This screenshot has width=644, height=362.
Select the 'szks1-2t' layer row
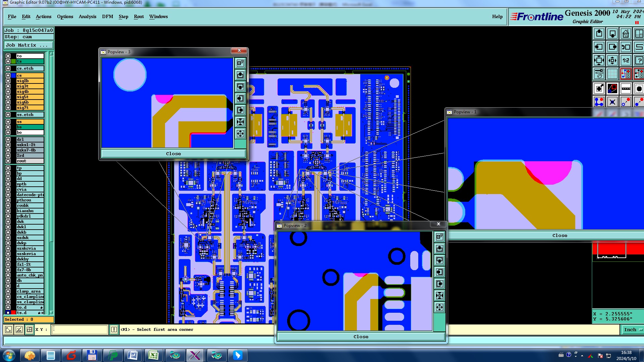[x=30, y=145]
